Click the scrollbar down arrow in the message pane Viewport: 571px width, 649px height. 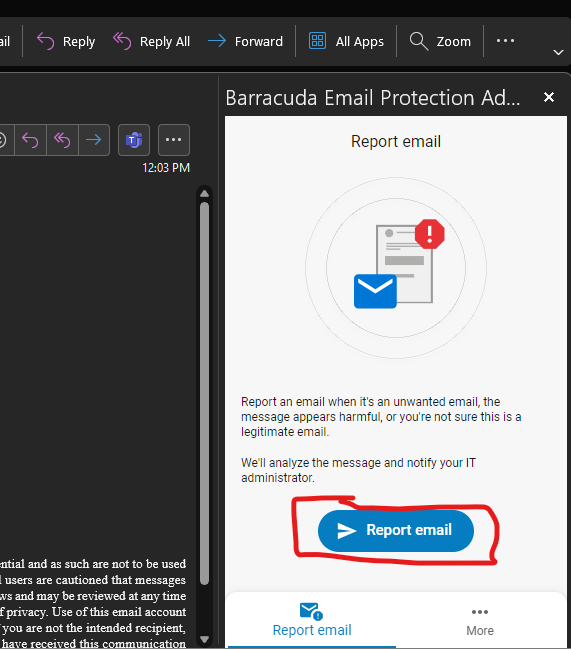pyautogui.click(x=204, y=639)
